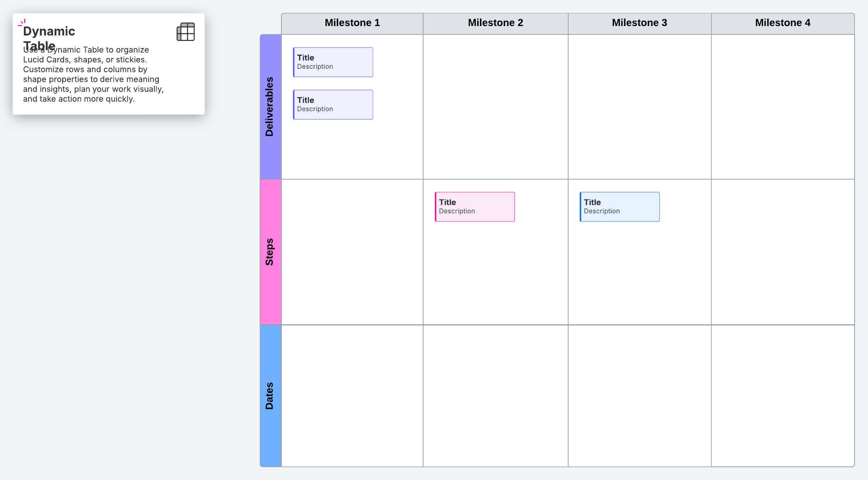Click the blue card under Milestone 3
This screenshot has width=868, height=480.
pyautogui.click(x=620, y=207)
